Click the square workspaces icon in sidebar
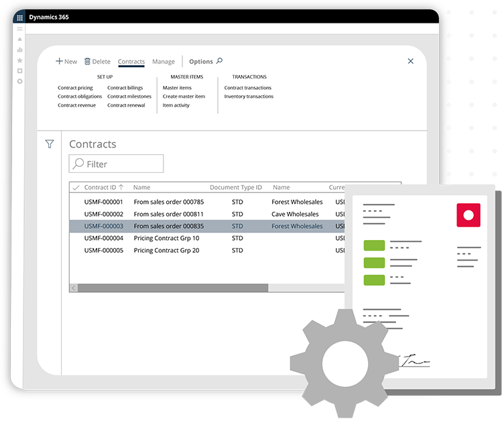 pos(20,71)
